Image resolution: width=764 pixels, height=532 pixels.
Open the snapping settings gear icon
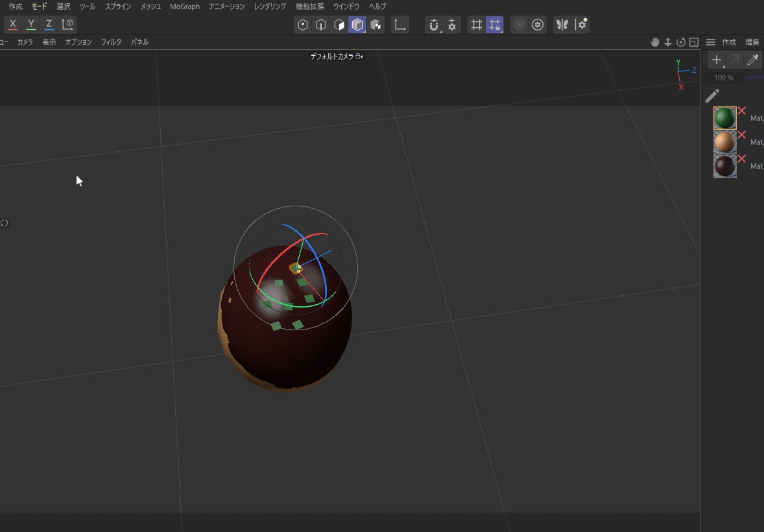[452, 25]
